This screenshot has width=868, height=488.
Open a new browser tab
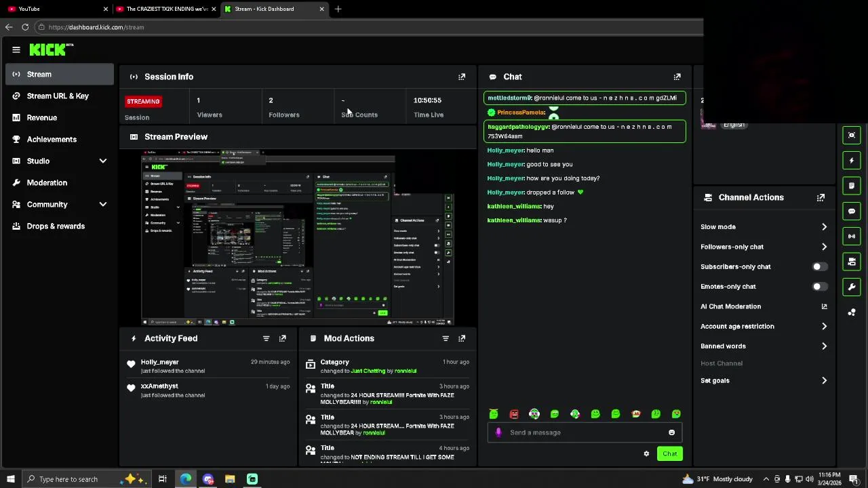(x=338, y=9)
